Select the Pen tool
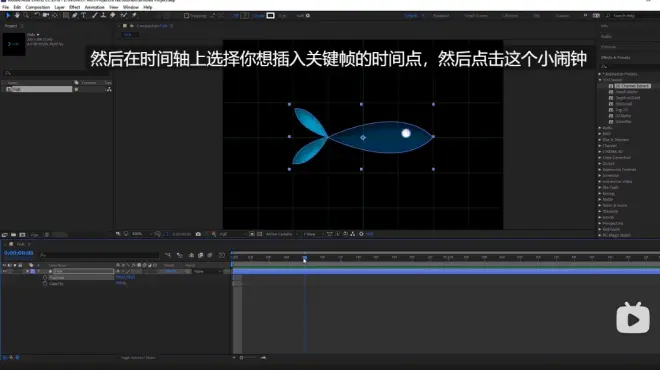660x370 pixels. [x=75, y=16]
